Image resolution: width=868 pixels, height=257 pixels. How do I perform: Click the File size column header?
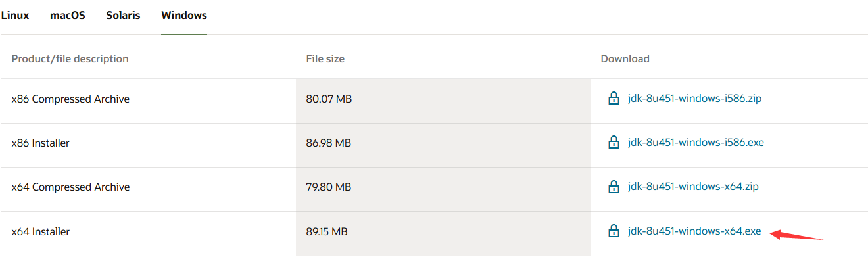tap(325, 59)
